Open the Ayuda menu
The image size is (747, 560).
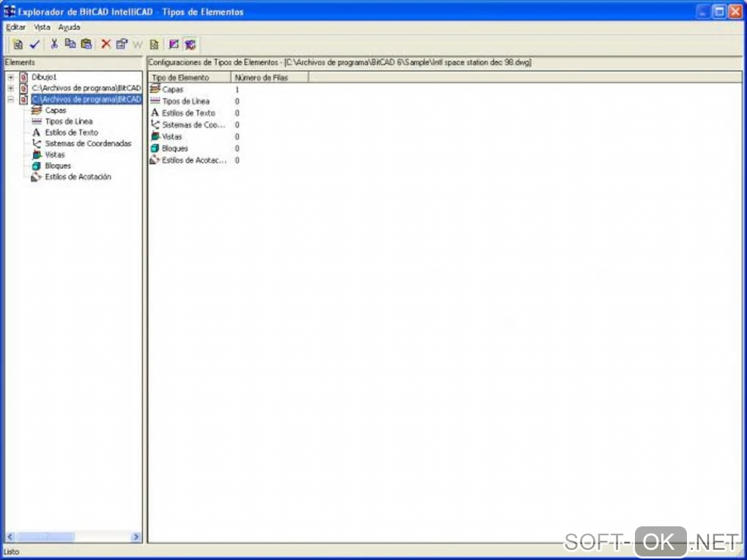point(70,27)
